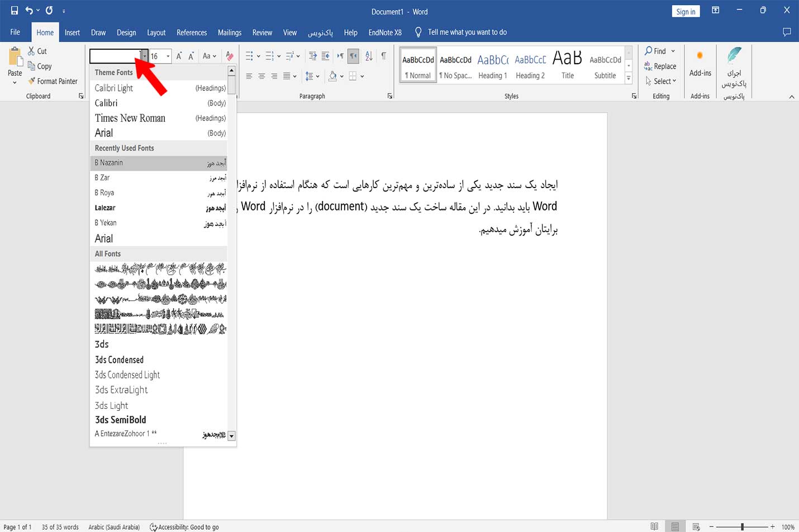Viewport: 799px width, 532px height.
Task: Open the font size dropdown
Action: [x=168, y=56]
